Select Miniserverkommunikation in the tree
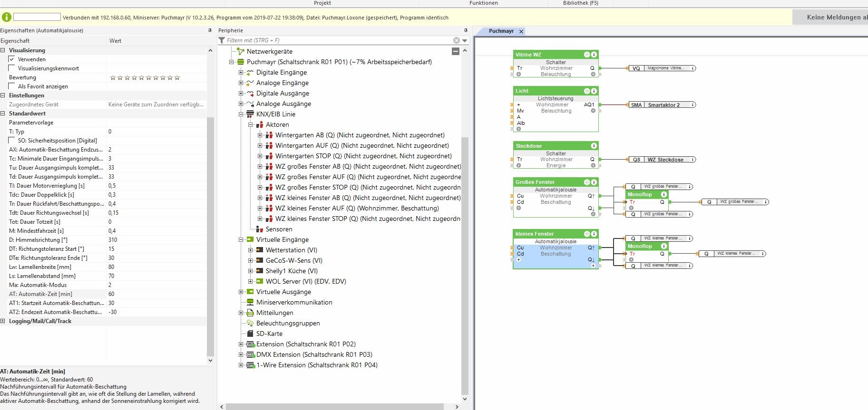The image size is (868, 410). coord(294,302)
